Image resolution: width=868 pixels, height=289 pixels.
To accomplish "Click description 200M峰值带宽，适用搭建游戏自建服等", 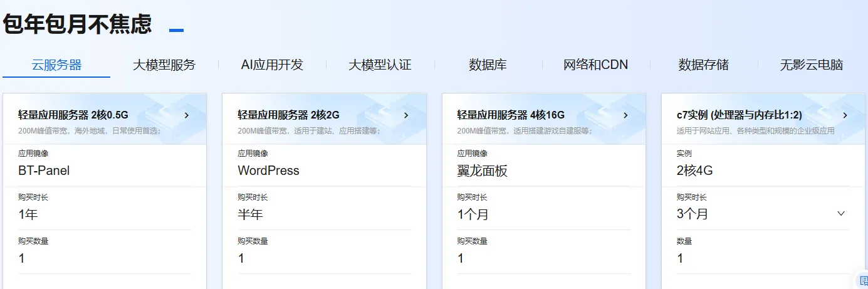I will pyautogui.click(x=525, y=131).
